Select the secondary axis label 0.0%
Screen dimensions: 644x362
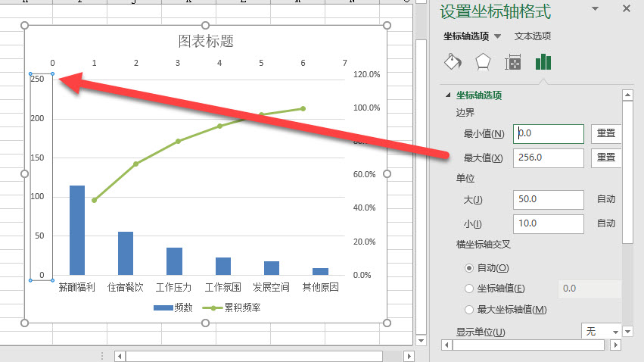coord(362,276)
